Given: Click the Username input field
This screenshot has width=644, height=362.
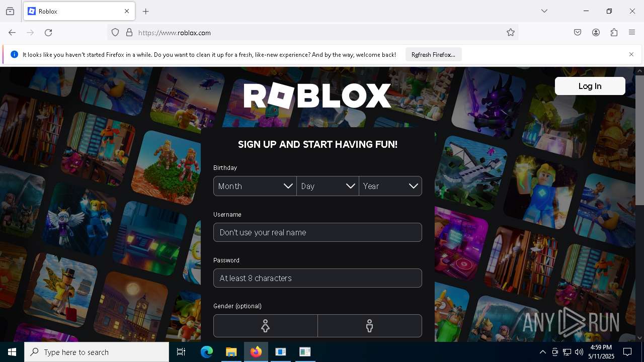Looking at the screenshot, I should [317, 232].
